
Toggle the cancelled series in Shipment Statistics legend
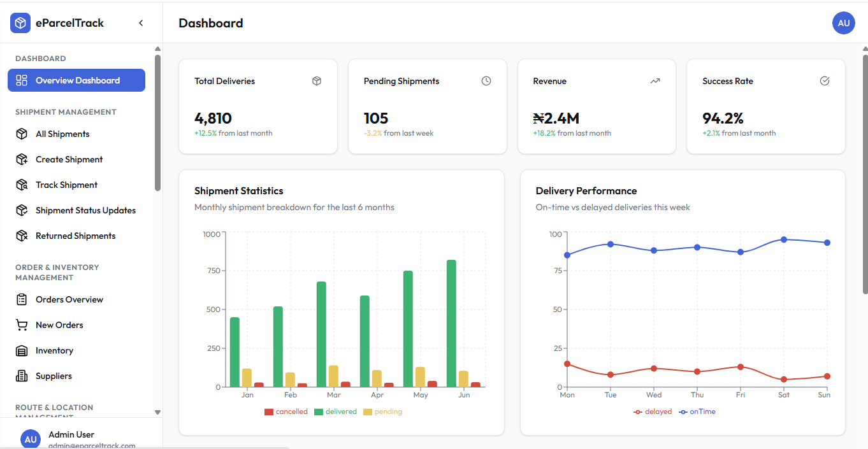point(286,411)
